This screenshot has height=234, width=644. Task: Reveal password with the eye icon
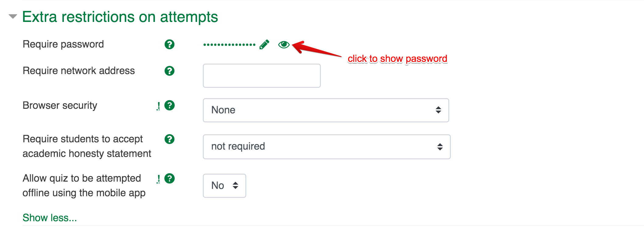(x=284, y=45)
